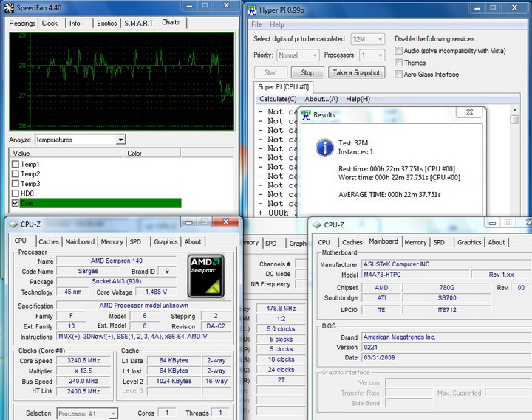532x420 pixels.
Task: Click the SpeedFan temperature chart area
Action: coord(122,81)
